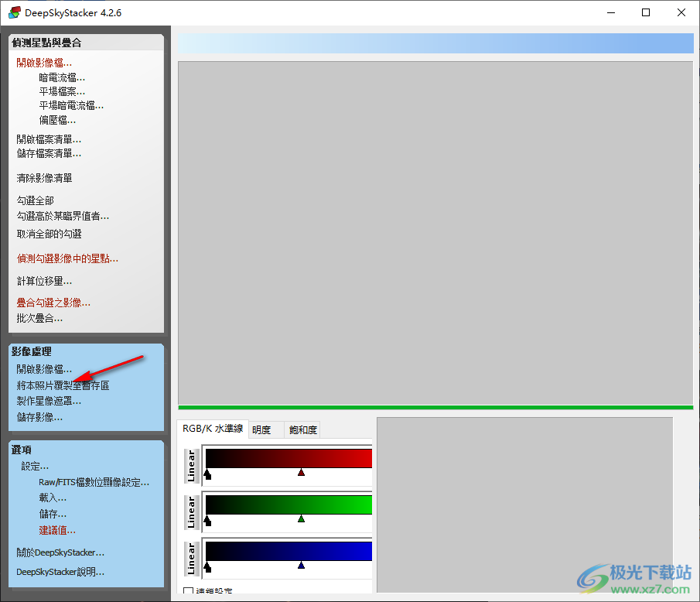This screenshot has width=700, height=602.
Task: Click blue channel black point marker
Action: click(207, 567)
